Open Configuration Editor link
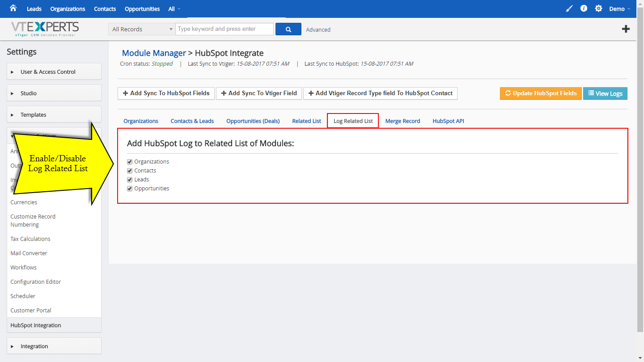 click(x=36, y=282)
